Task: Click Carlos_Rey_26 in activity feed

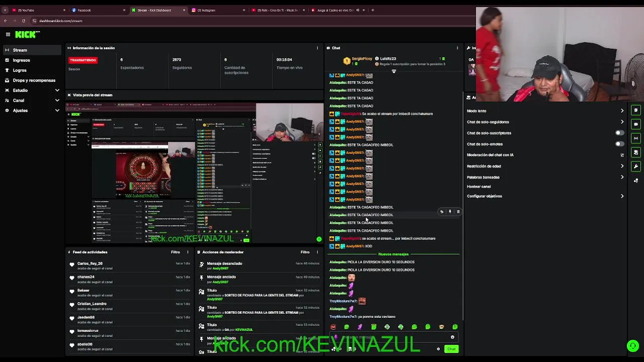Action: 90,263
